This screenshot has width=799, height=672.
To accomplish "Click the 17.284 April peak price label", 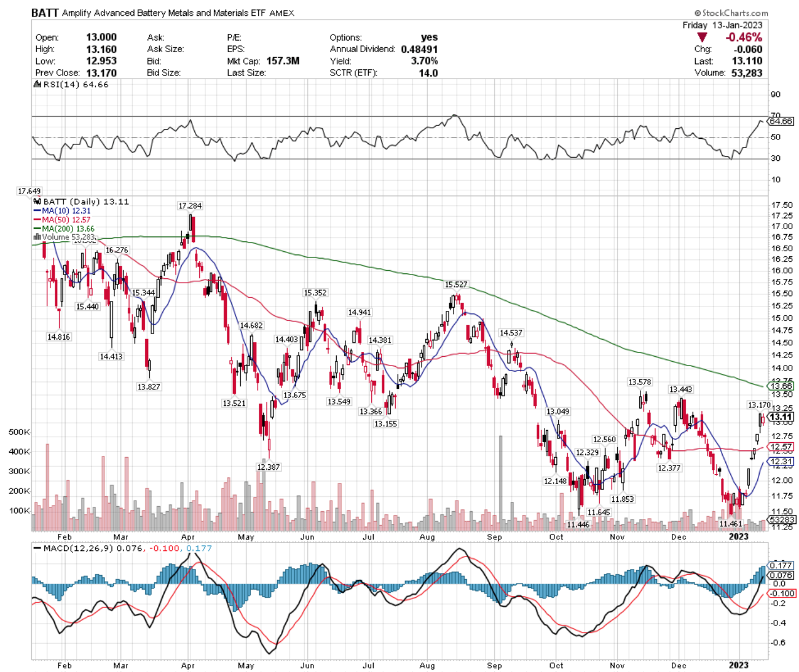I will click(190, 206).
